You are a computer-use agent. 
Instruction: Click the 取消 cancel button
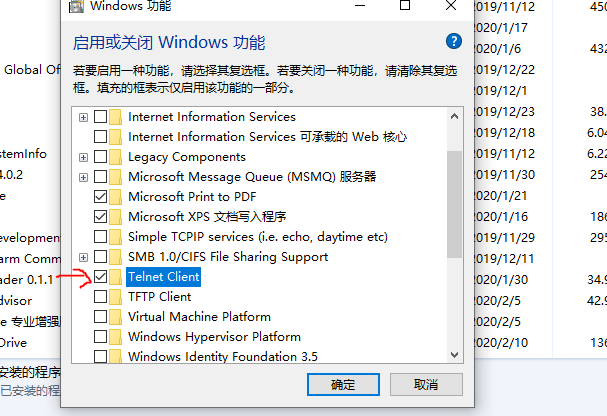pyautogui.click(x=426, y=384)
